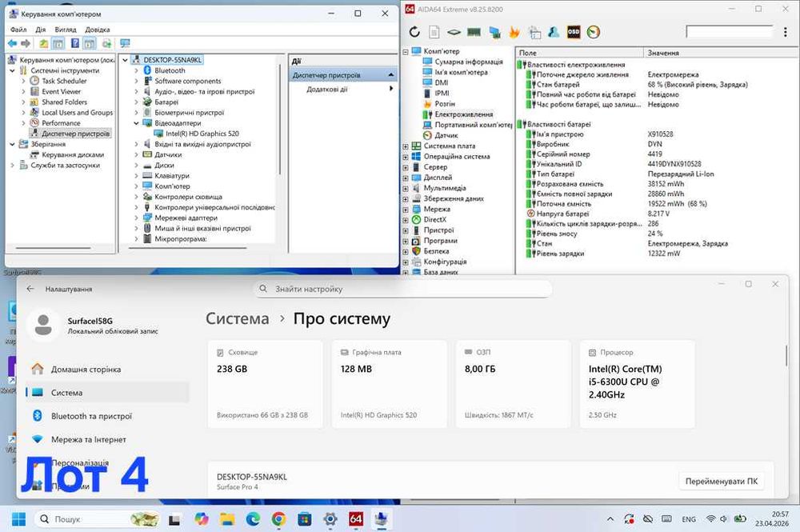The height and width of the screenshot is (532, 800).
Task: Click the Back arrow in Computer Management toolbar
Action: click(x=12, y=43)
